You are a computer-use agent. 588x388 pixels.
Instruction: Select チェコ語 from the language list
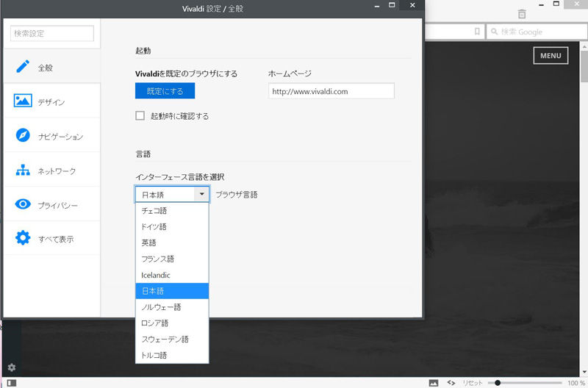point(172,210)
